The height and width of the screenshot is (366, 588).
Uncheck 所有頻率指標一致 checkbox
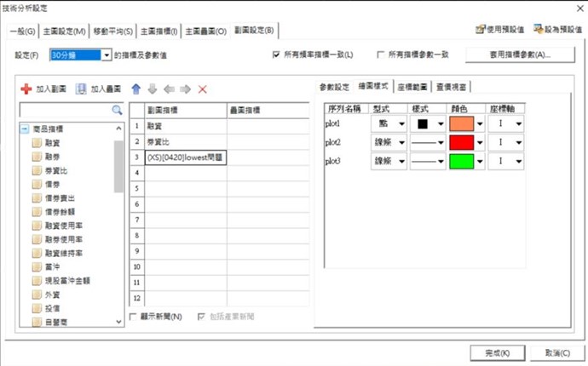click(x=276, y=55)
